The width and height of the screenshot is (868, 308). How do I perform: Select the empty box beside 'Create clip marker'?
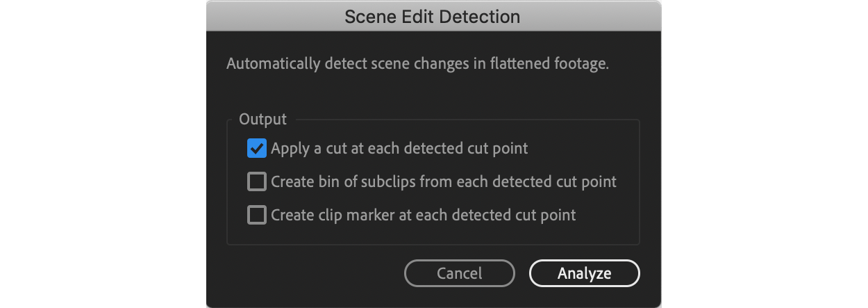tap(257, 216)
